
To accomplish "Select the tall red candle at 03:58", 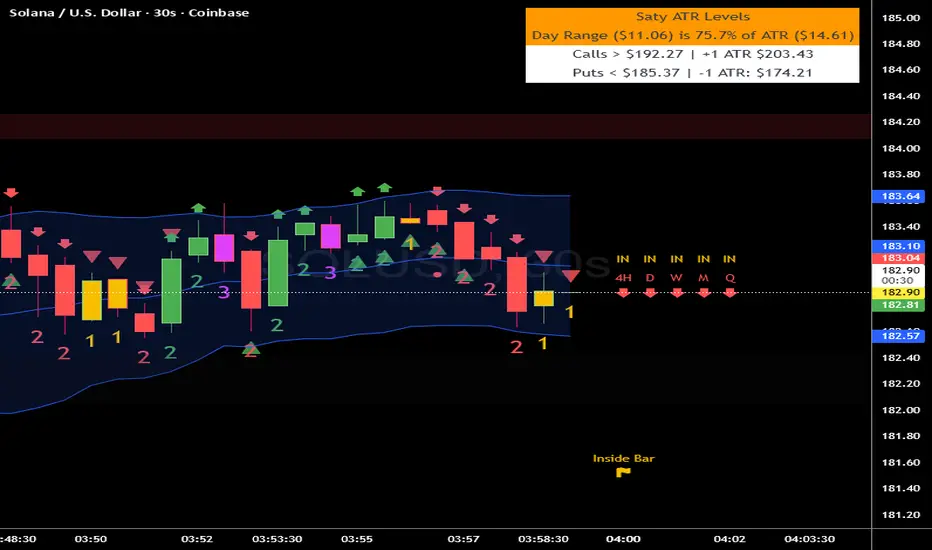I will click(517, 284).
